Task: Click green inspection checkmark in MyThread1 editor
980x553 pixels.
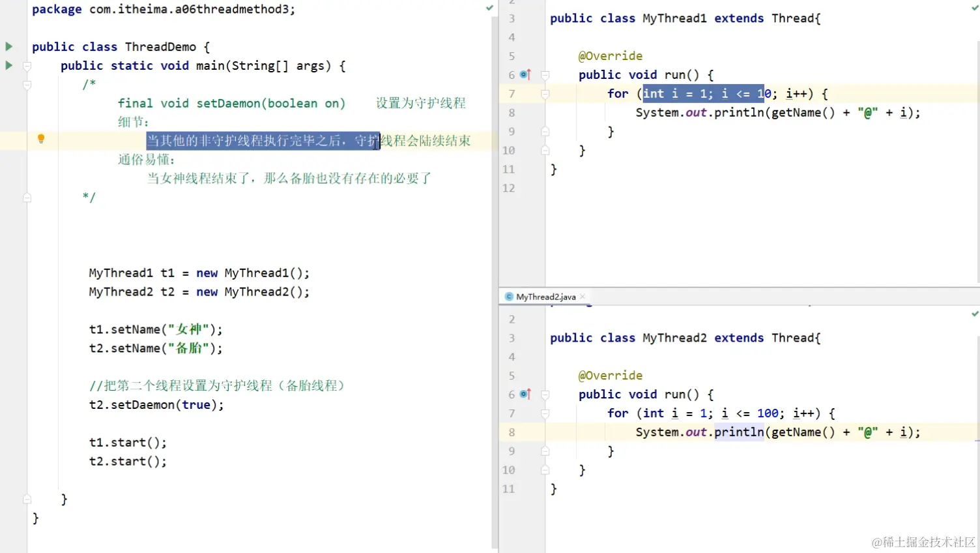Action: tap(975, 8)
